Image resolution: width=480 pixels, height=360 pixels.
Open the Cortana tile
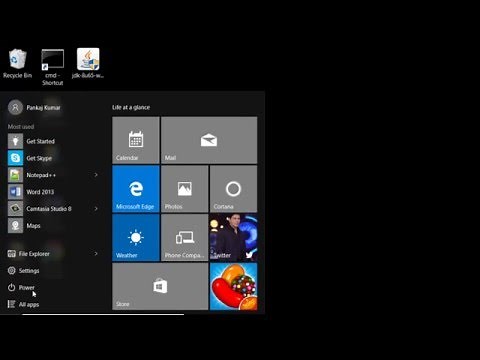pos(233,189)
